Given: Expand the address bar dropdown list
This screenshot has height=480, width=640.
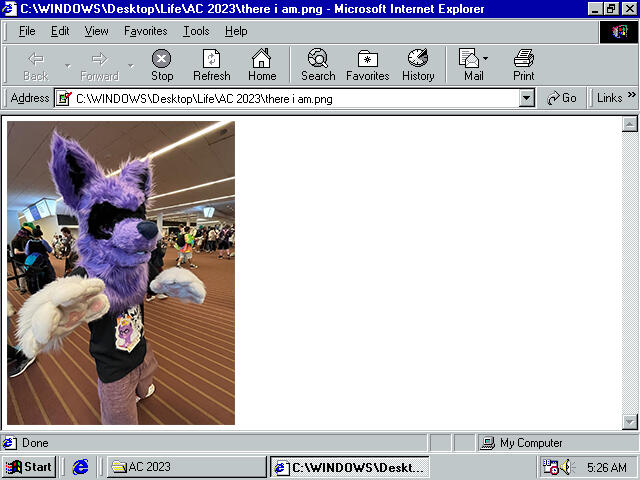Looking at the screenshot, I should click(x=527, y=98).
